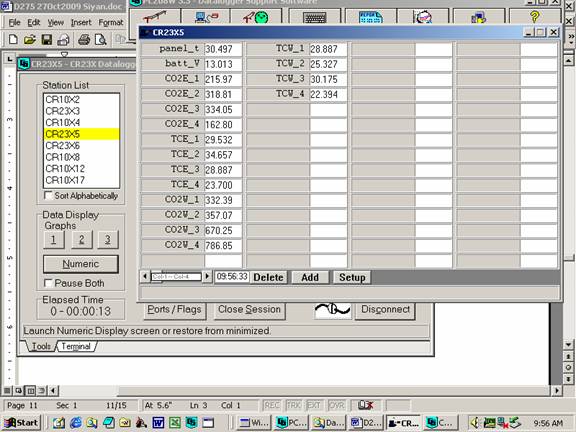Click the Add button in numeric display

[310, 277]
